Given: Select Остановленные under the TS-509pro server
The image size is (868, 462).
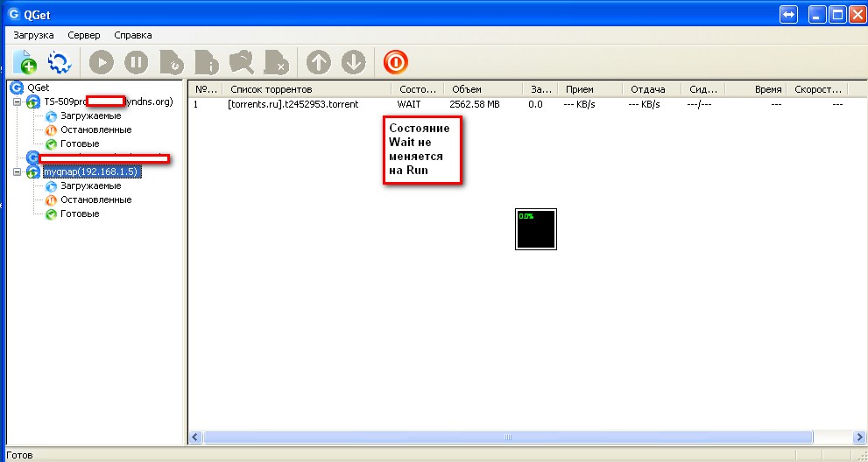Looking at the screenshot, I should click(95, 129).
